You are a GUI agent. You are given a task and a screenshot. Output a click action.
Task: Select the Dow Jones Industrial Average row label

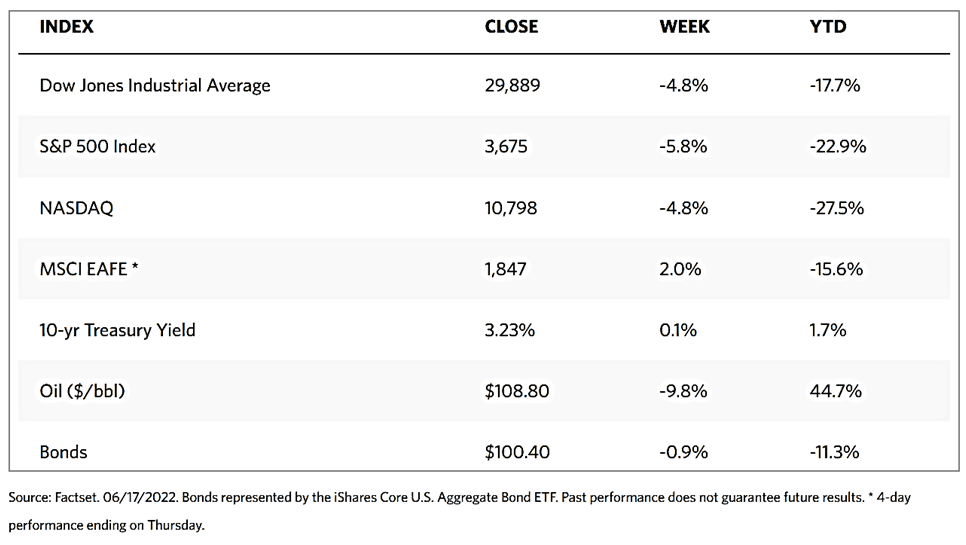coord(155,85)
